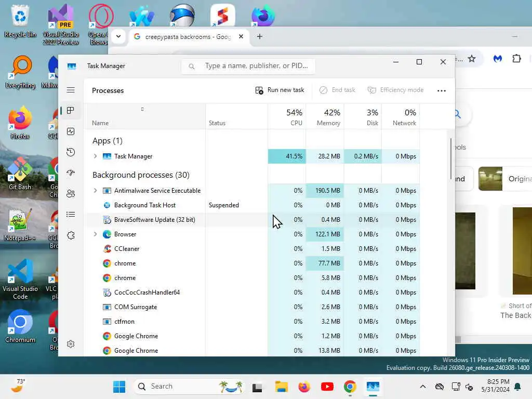Open Notepad++ desktop shortcut
Viewport: 532px width, 399px height.
tap(20, 224)
